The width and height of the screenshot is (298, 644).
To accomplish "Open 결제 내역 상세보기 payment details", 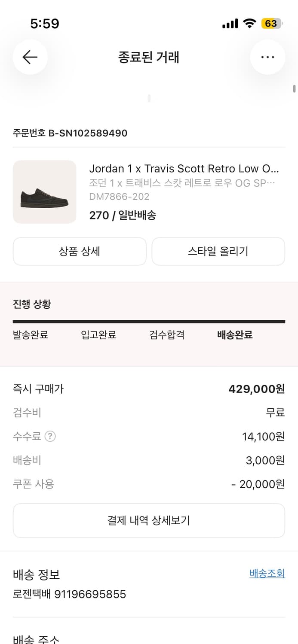I will [x=149, y=520].
